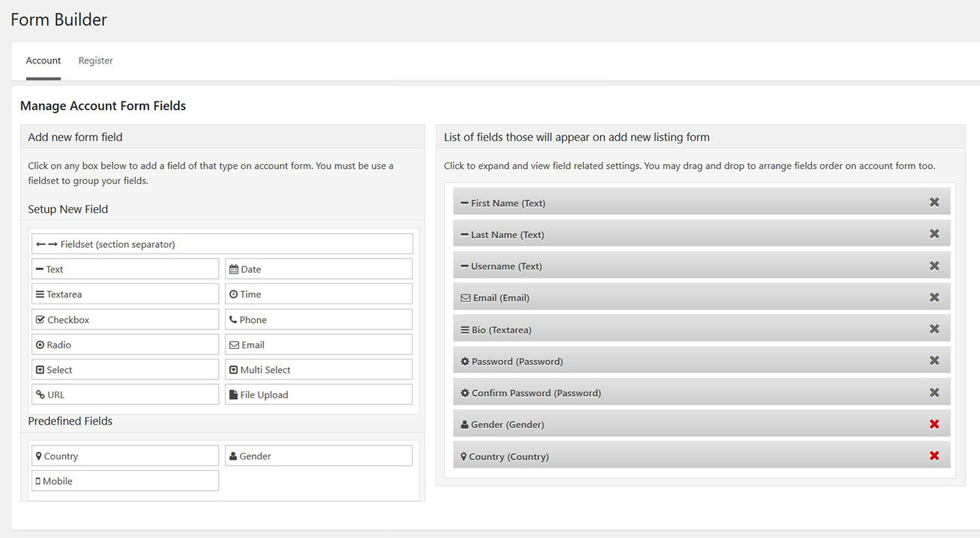This screenshot has height=538, width=980.
Task: Add a Multi Select field
Action: point(318,368)
